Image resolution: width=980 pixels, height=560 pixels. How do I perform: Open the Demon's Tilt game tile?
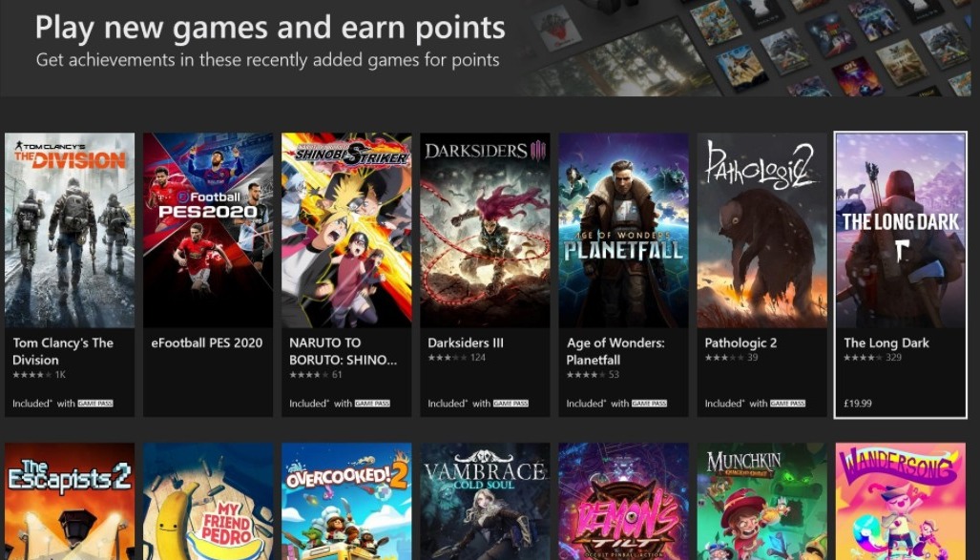click(x=623, y=501)
